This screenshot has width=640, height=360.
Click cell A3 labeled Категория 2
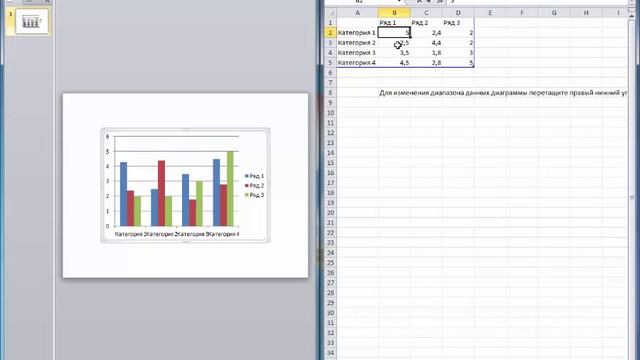[357, 42]
